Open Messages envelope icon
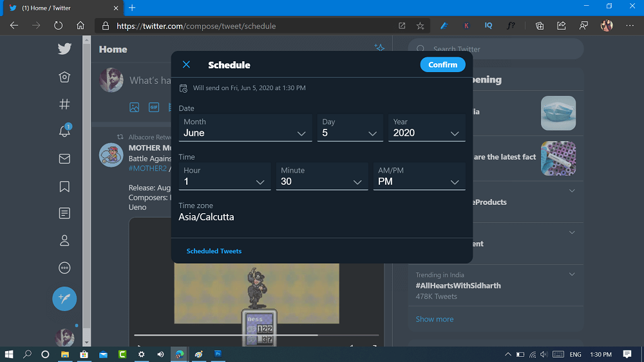The image size is (644, 362). (64, 158)
